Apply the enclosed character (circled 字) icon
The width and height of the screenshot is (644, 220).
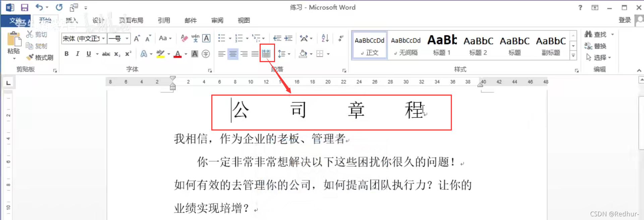206,54
